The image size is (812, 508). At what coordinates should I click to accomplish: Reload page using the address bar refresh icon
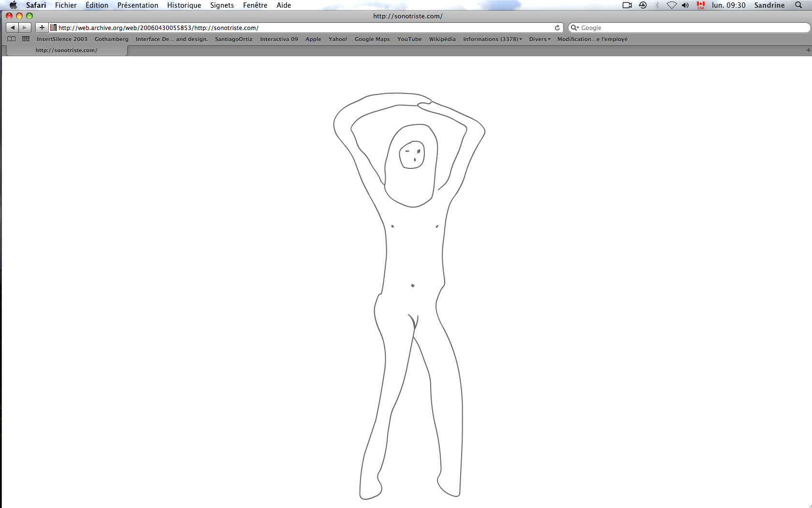[x=557, y=28]
